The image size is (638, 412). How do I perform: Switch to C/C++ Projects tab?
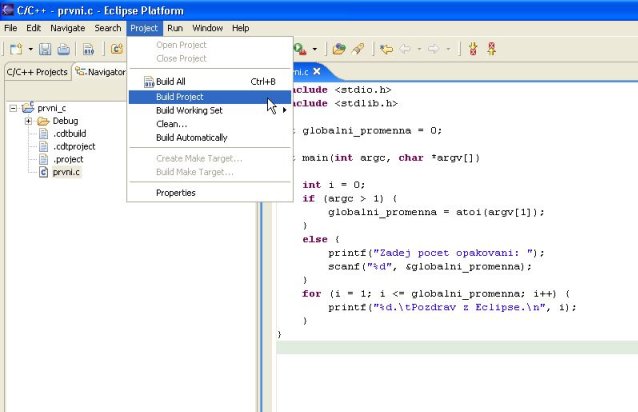pos(37,72)
